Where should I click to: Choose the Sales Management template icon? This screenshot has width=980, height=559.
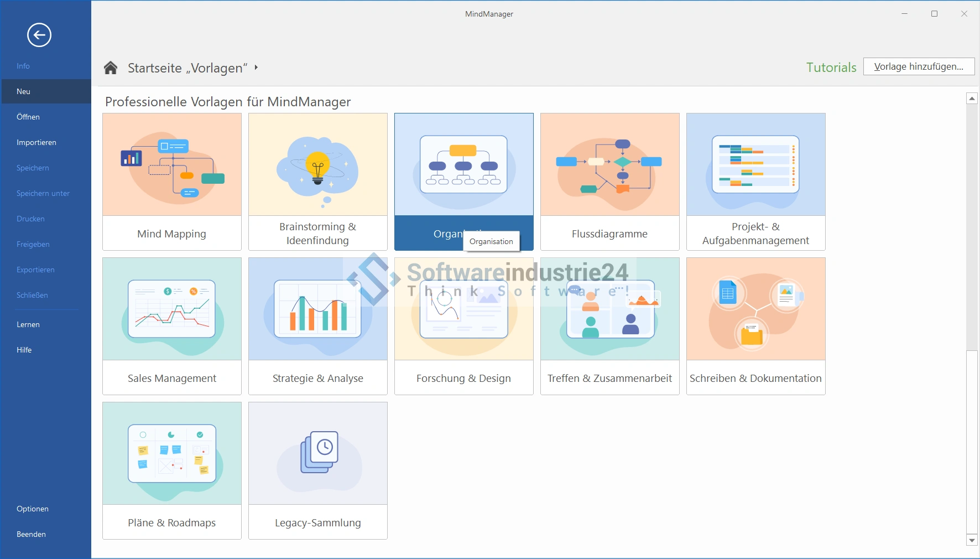tap(171, 310)
